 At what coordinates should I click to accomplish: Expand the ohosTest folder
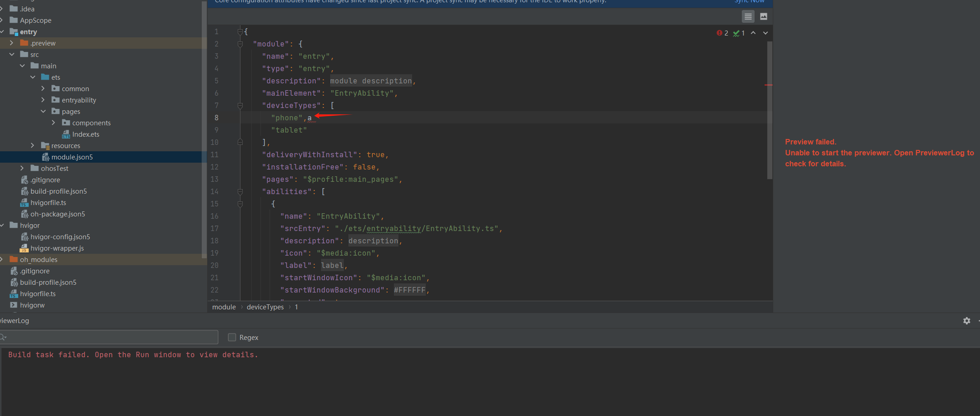pyautogui.click(x=22, y=168)
